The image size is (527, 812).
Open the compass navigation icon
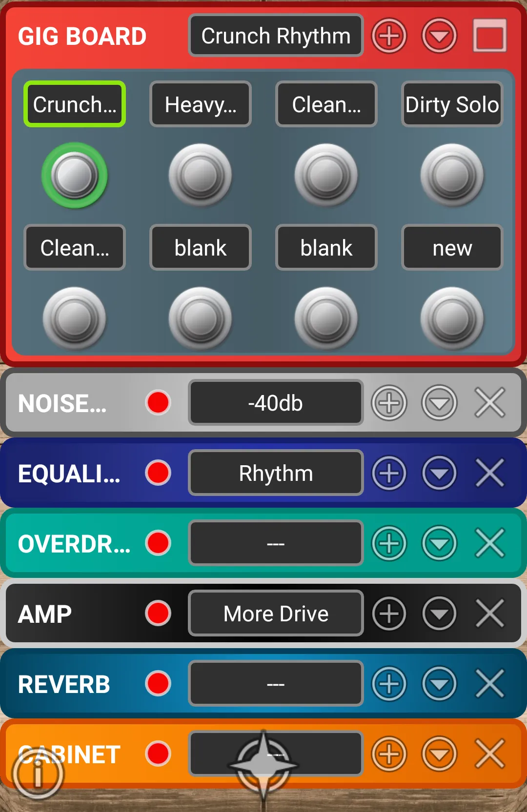tap(263, 765)
